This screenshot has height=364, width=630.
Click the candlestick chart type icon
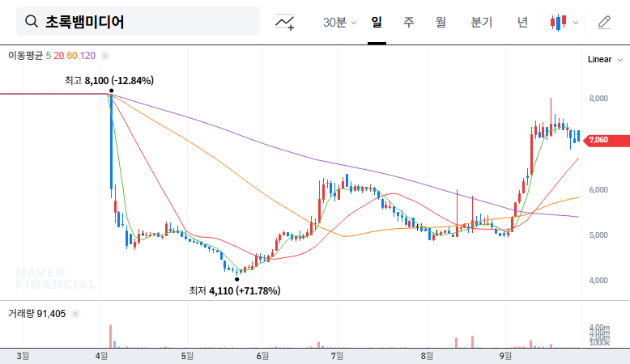pos(559,22)
